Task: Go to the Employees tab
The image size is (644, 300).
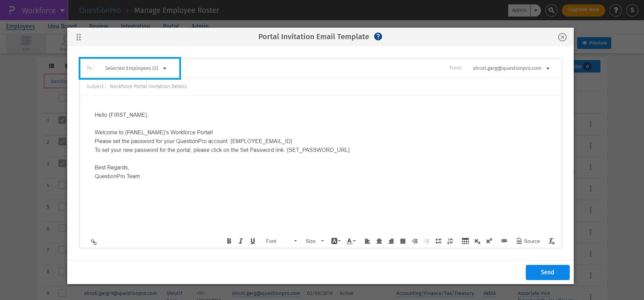Action: pos(20,26)
